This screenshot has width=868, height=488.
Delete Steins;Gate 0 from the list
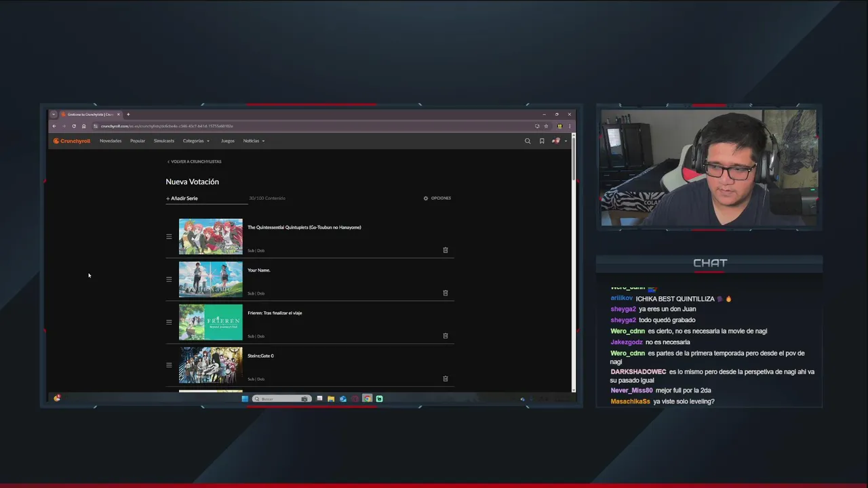tap(446, 378)
